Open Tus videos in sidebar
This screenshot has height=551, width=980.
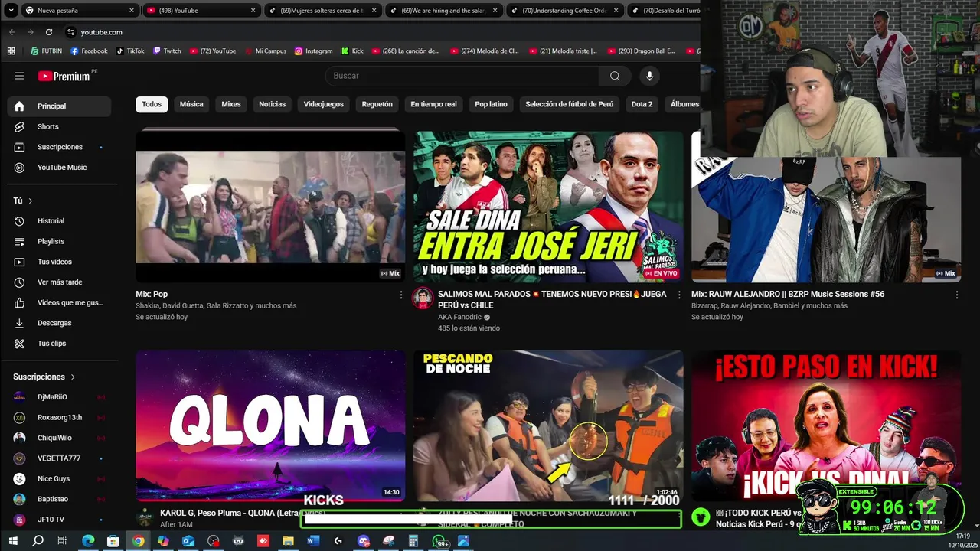(59, 262)
